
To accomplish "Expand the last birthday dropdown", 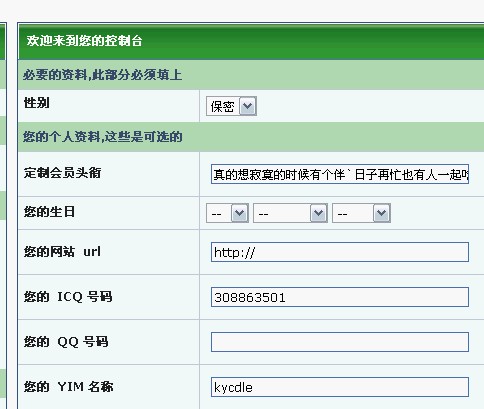I will point(361,213).
